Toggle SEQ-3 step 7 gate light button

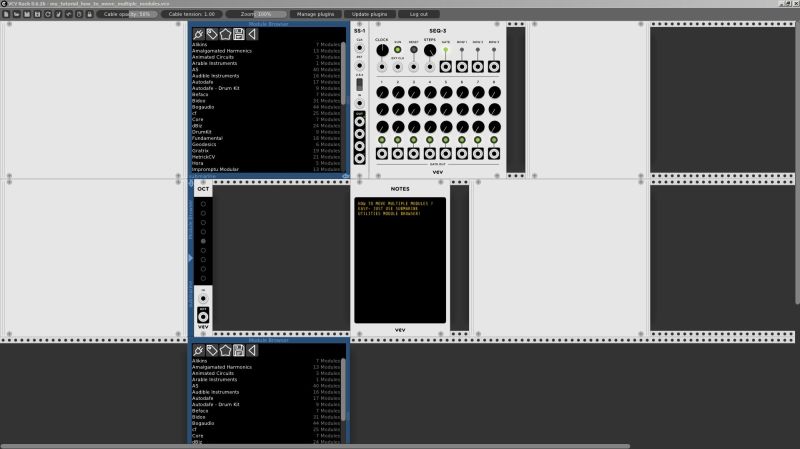478,140
